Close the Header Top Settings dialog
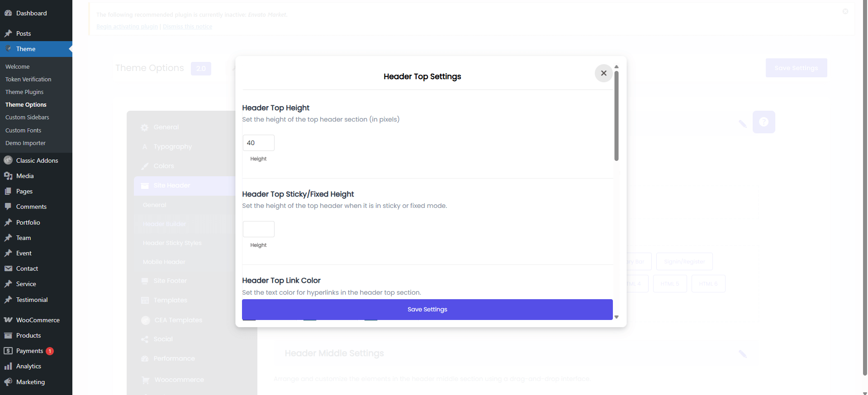Screen dimensions: 868x395 click(603, 73)
